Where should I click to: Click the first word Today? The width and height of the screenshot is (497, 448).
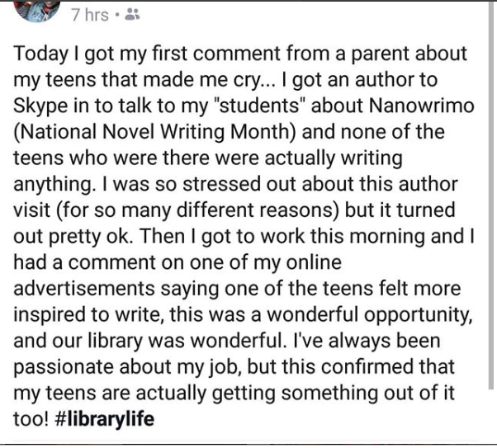pos(41,54)
